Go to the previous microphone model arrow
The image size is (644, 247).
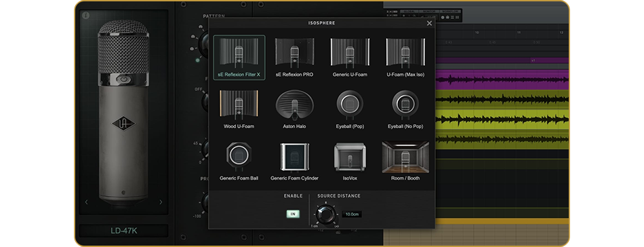pyautogui.click(x=86, y=202)
